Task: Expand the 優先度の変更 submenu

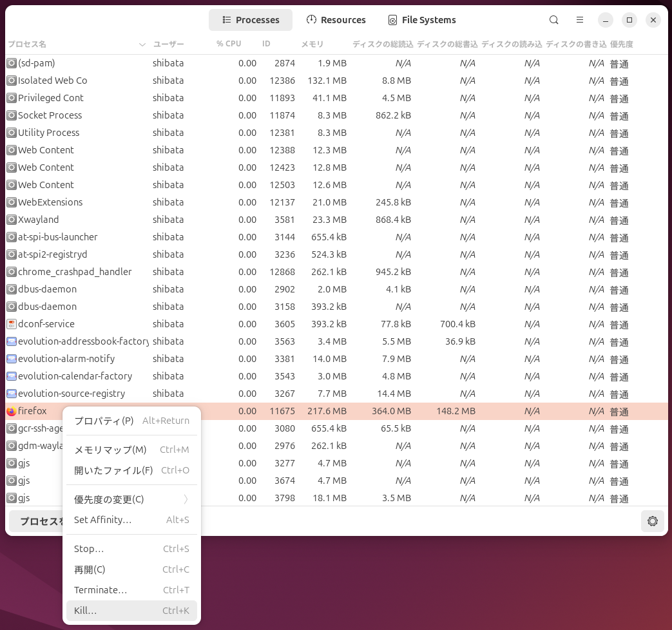Action: [109, 499]
